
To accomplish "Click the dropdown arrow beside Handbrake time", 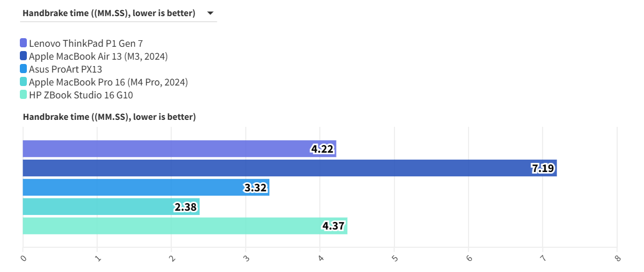I will (210, 13).
